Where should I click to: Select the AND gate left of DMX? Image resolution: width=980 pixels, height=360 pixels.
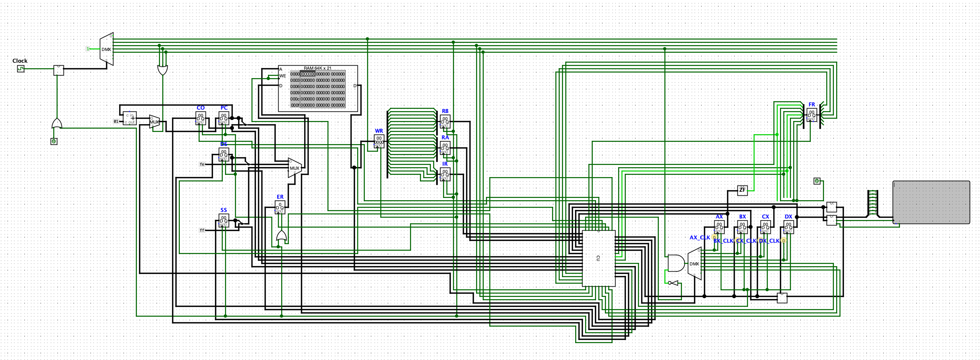pyautogui.click(x=676, y=263)
